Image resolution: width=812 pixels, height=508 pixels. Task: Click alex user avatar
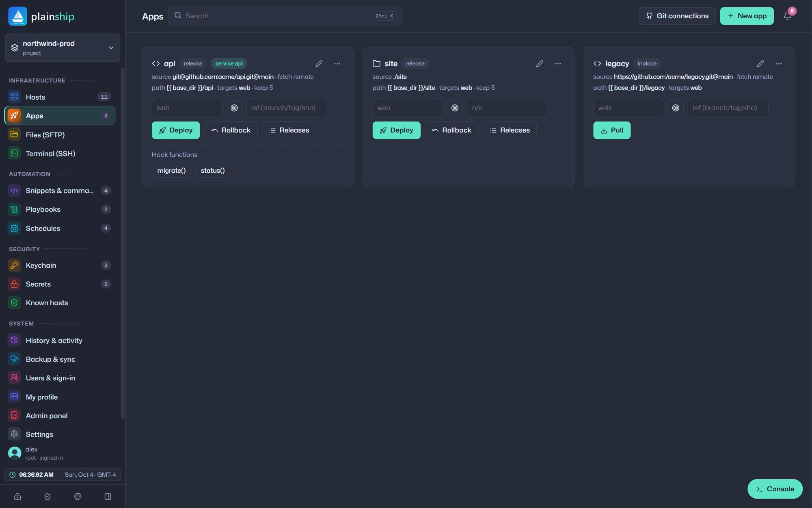pos(15,453)
